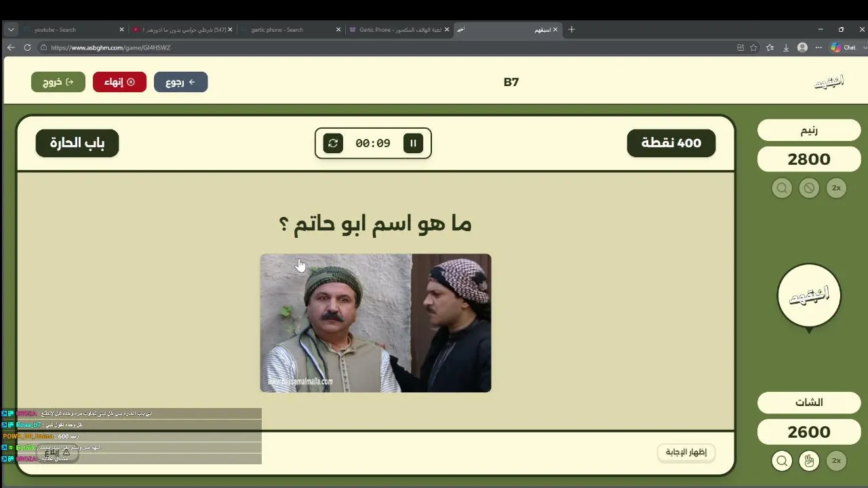This screenshot has width=868, height=488.
Task: Click the address bar URL field
Action: click(387, 47)
